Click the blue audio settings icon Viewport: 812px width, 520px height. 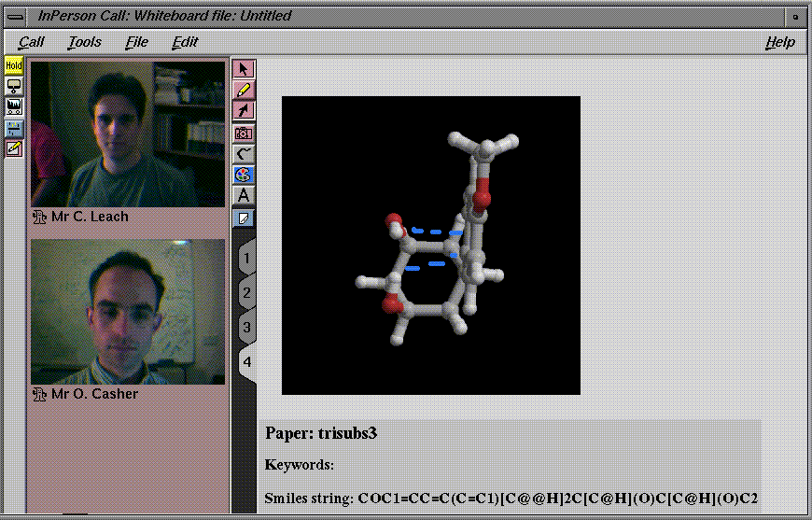click(x=14, y=128)
